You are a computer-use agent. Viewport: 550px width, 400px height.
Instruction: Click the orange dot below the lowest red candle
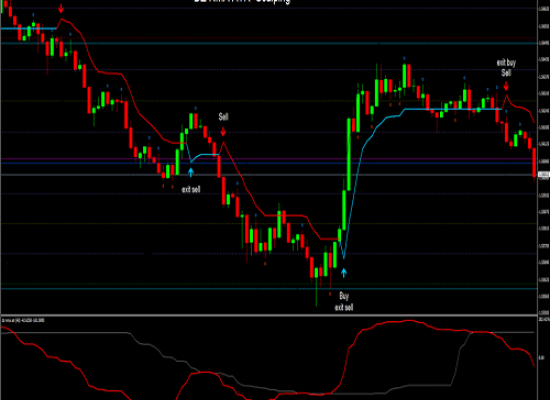pyautogui.click(x=330, y=294)
